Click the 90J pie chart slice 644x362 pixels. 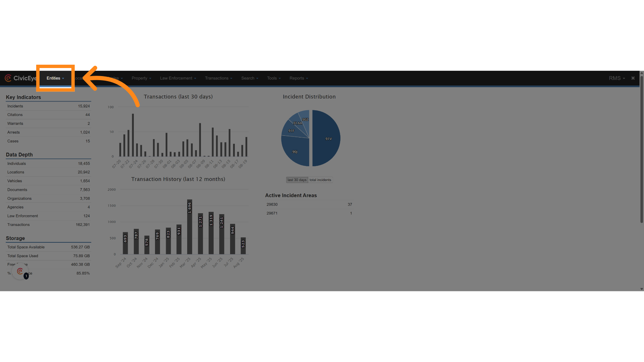pyautogui.click(x=294, y=152)
